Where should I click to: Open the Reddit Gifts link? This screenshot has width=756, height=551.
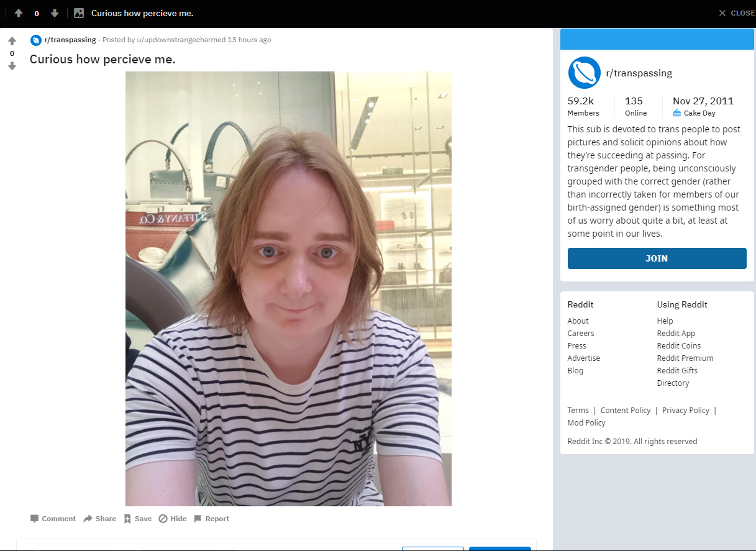click(x=677, y=371)
